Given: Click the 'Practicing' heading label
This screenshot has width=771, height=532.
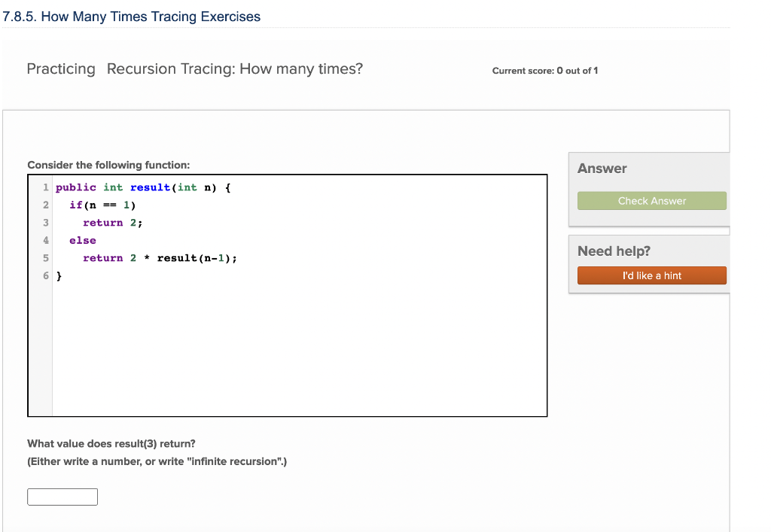Looking at the screenshot, I should click(x=61, y=68).
